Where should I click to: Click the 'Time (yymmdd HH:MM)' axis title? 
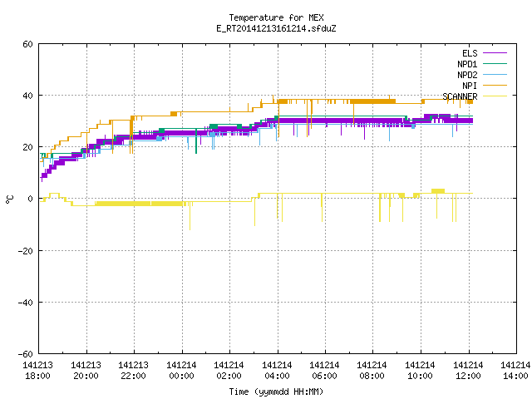pyautogui.click(x=276, y=392)
